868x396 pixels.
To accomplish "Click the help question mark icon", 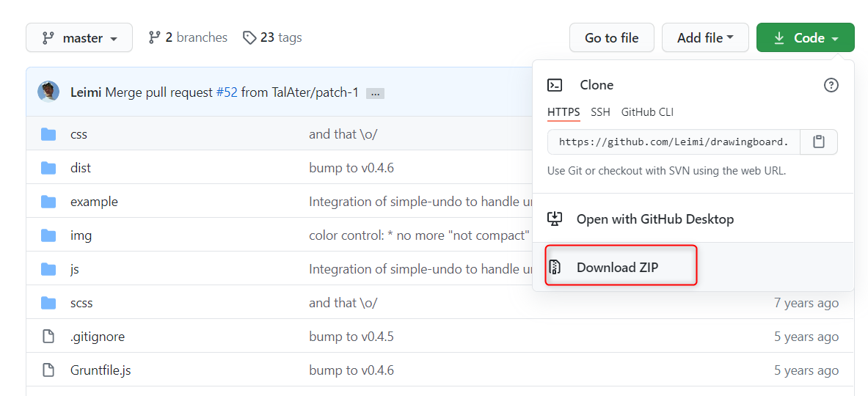I will [831, 86].
